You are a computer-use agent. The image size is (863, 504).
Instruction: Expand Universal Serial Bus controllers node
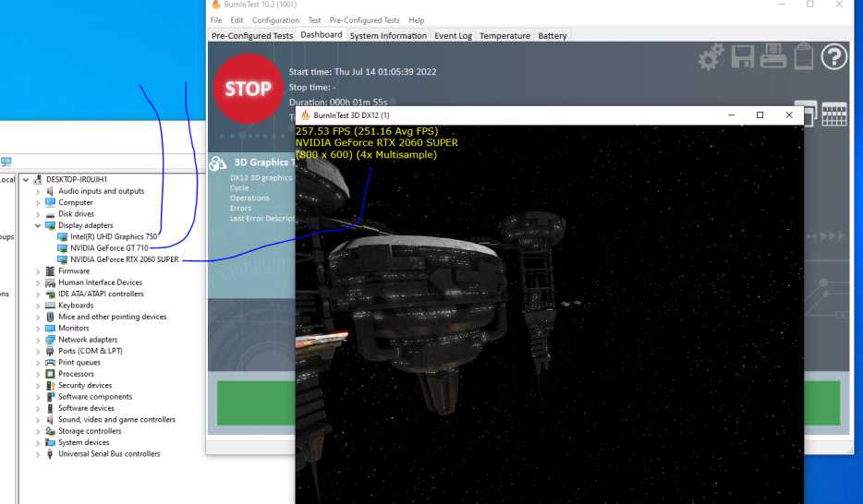coord(38,454)
